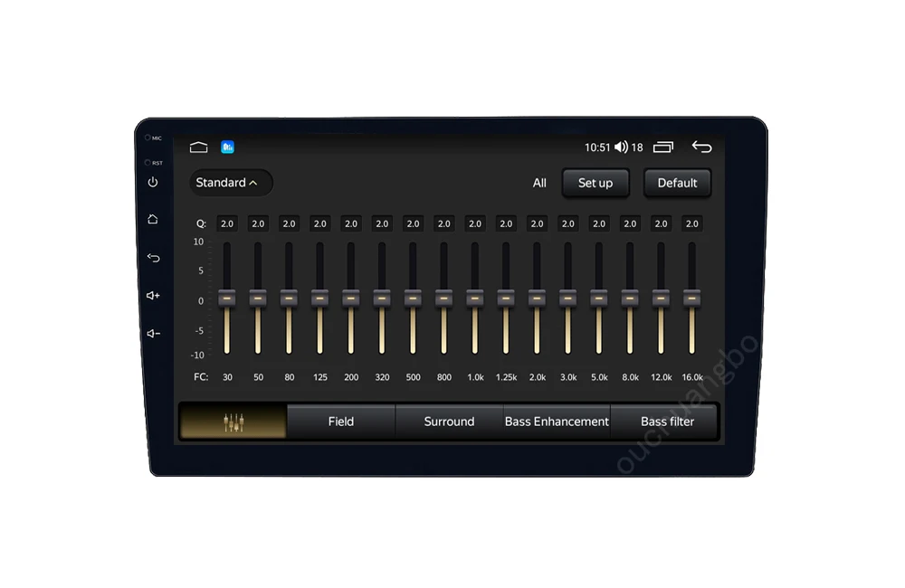Tap the back arrow in top bar
The width and height of the screenshot is (905, 588).
click(702, 147)
